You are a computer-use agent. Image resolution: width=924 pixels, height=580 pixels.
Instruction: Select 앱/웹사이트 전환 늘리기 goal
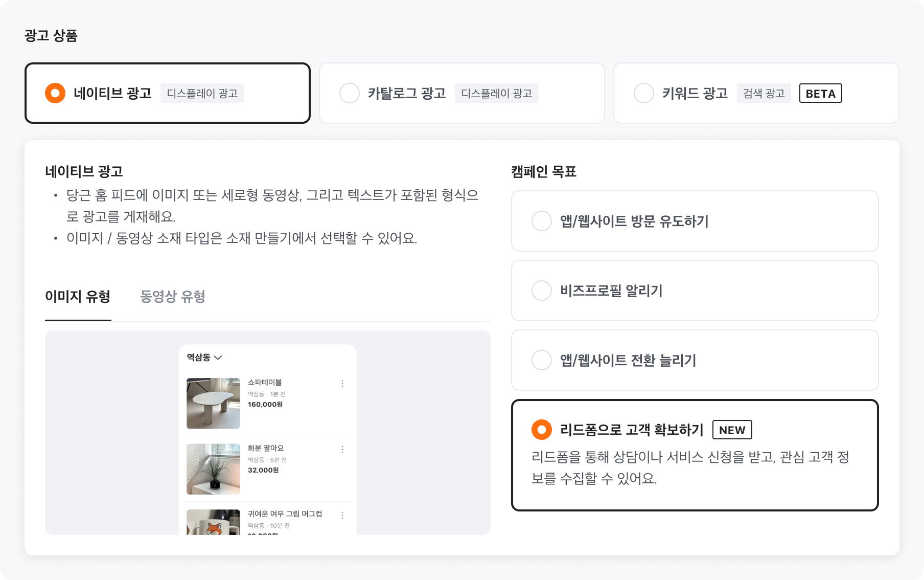tap(542, 360)
